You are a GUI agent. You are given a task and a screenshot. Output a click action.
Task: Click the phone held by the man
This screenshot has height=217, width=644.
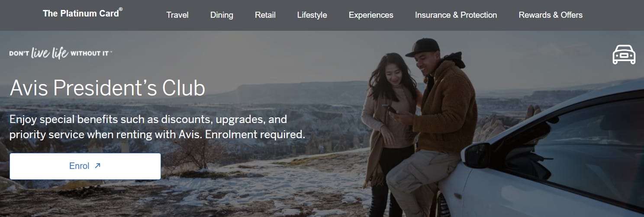click(392, 109)
